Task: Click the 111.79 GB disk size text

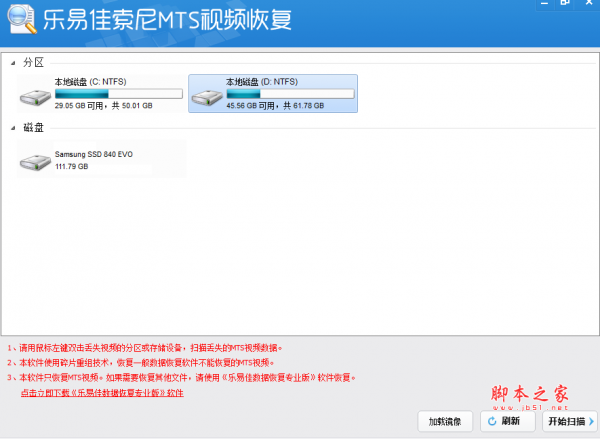Action: 72,166
